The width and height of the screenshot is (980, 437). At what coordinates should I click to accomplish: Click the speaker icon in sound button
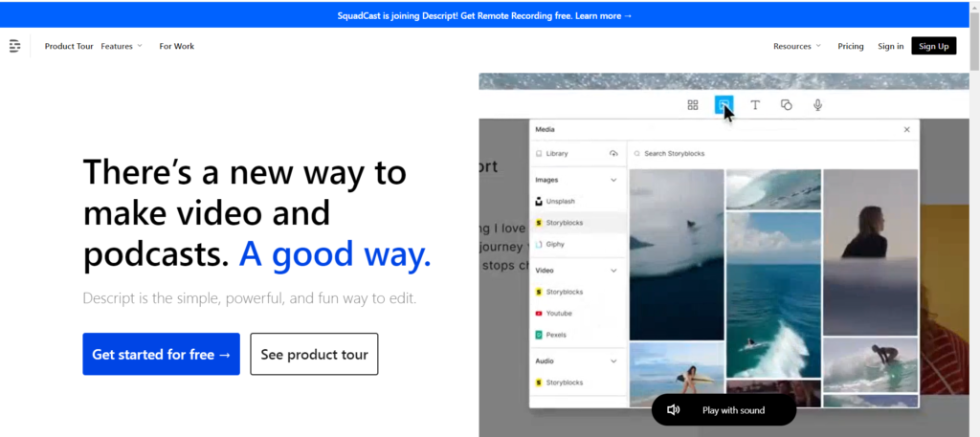673,410
